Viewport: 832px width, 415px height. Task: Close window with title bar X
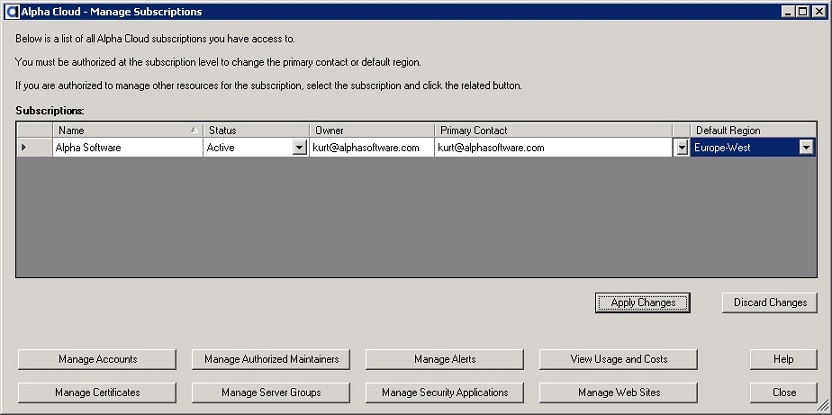click(x=818, y=11)
